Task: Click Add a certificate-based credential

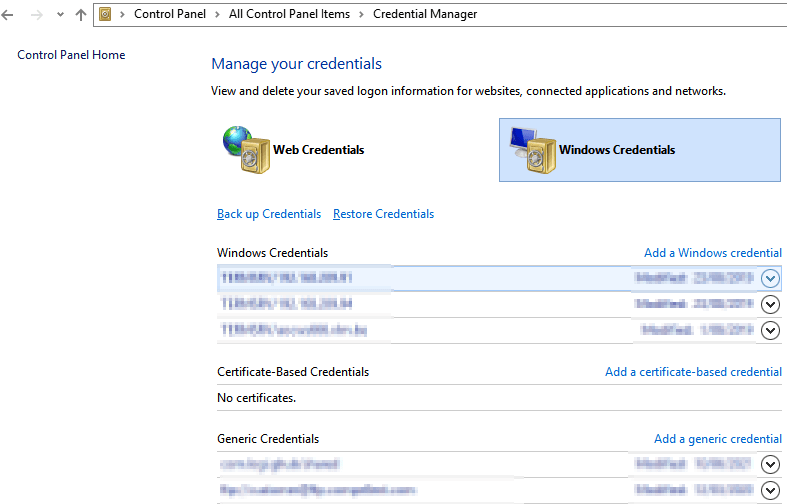Action: tap(693, 372)
